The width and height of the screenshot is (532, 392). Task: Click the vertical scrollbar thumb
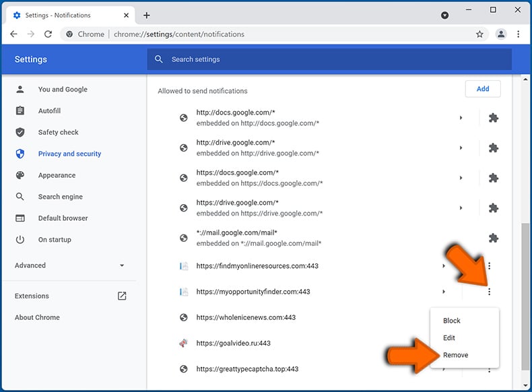(x=525, y=296)
